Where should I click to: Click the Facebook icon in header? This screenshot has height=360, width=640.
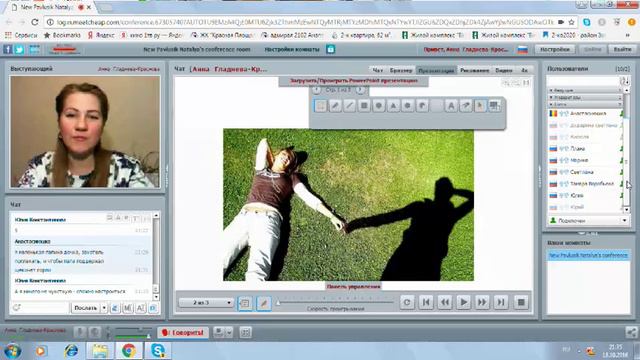coord(8,49)
